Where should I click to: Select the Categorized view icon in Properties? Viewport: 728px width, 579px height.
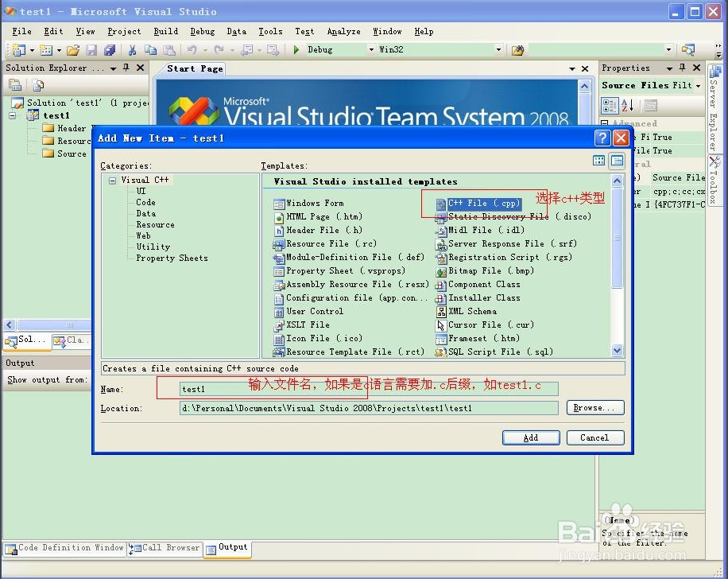click(610, 106)
